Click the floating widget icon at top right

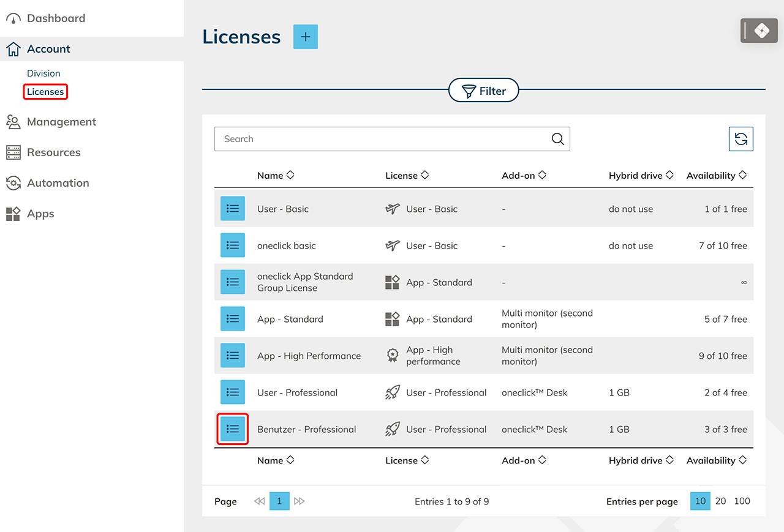click(x=761, y=31)
